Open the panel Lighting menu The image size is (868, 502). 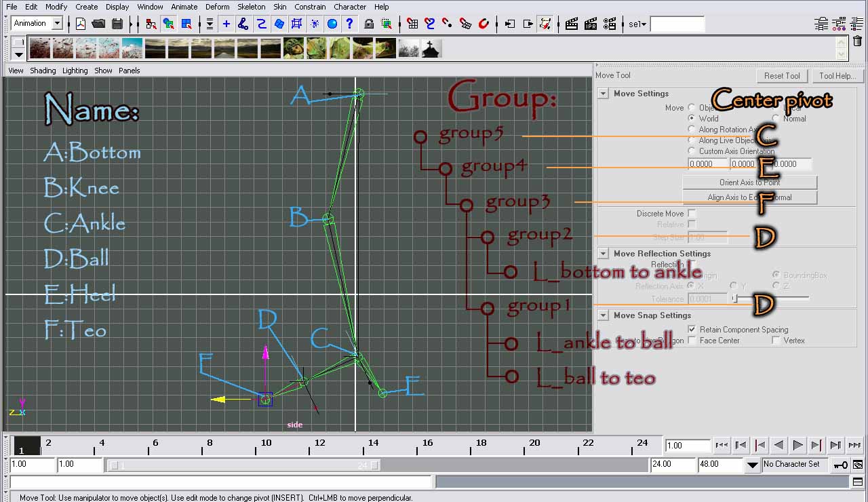[75, 71]
